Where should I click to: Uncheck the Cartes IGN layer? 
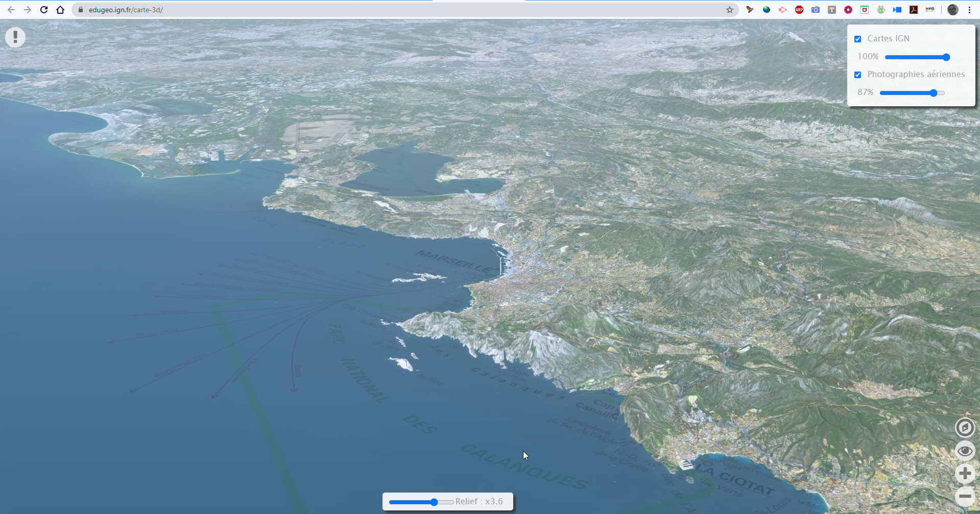coord(858,39)
